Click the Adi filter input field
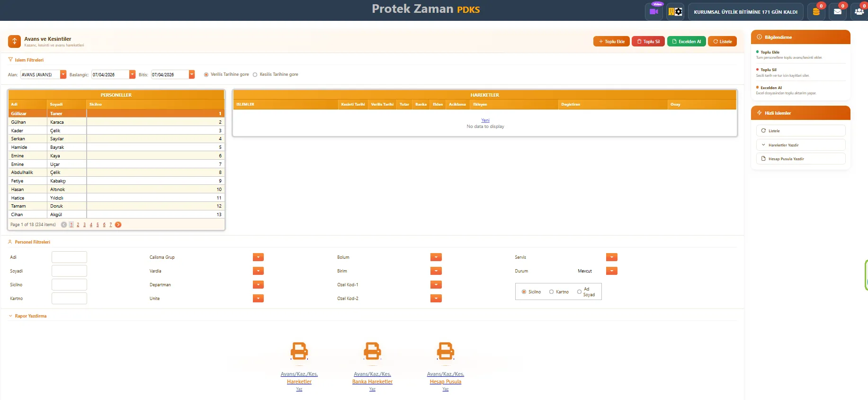This screenshot has height=400, width=868. coord(69,257)
